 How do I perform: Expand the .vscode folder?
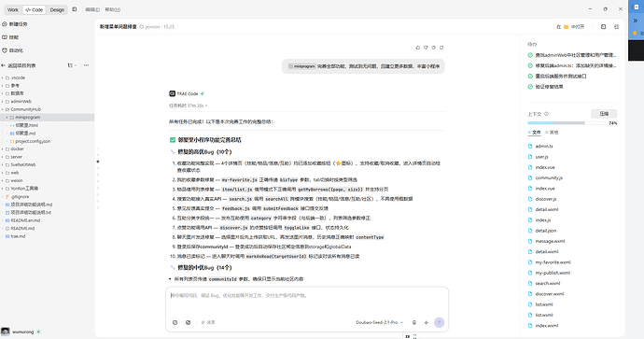pos(3,78)
